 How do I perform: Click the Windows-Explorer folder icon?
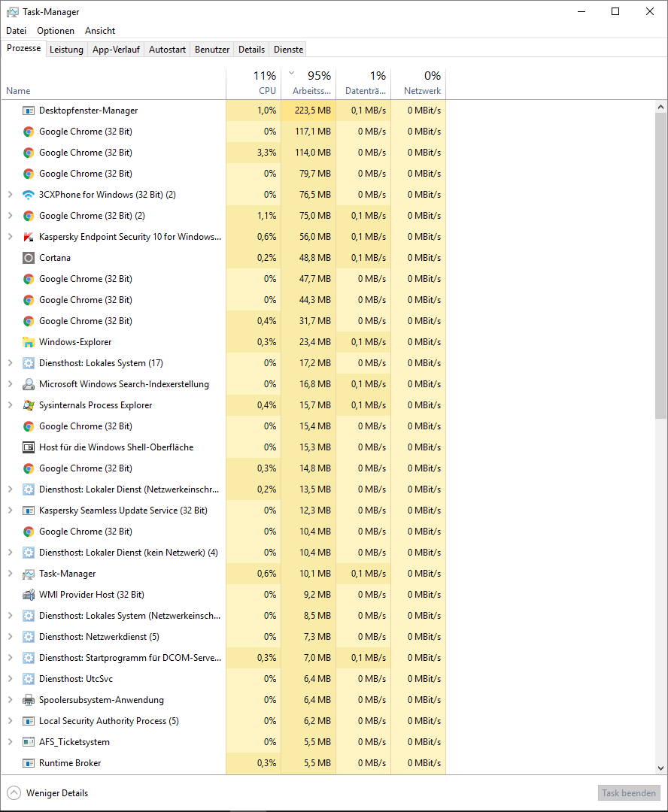[29, 342]
